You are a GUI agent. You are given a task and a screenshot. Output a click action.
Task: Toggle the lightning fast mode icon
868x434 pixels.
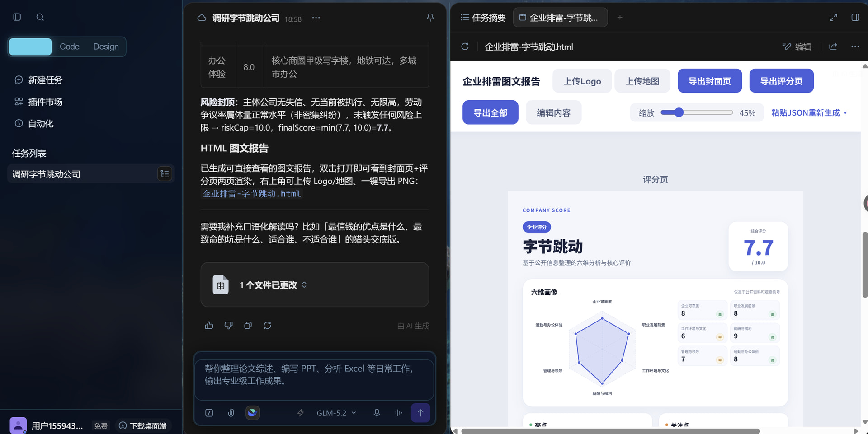tap(300, 413)
